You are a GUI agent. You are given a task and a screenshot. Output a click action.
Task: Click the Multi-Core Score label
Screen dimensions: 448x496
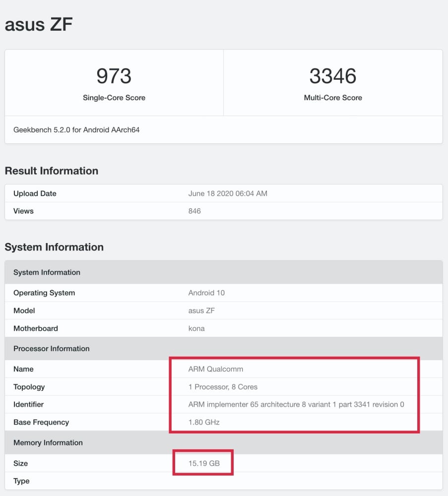tap(332, 98)
